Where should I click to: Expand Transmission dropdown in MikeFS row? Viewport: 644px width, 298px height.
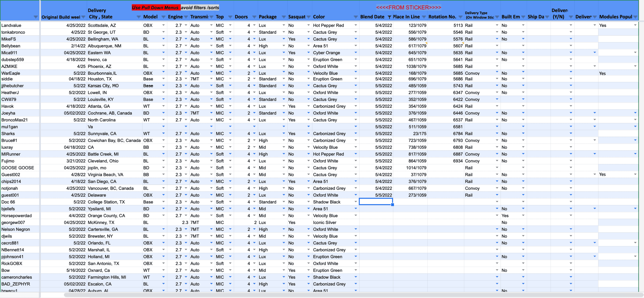point(211,39)
